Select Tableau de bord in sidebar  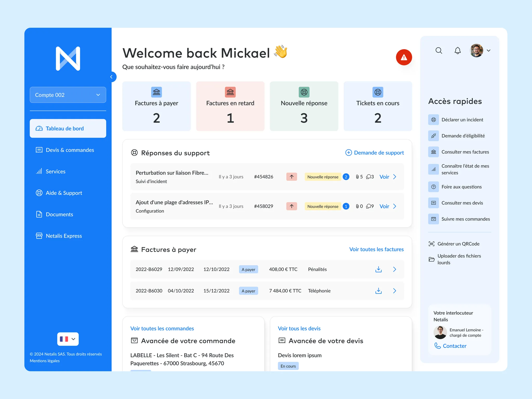(x=68, y=128)
